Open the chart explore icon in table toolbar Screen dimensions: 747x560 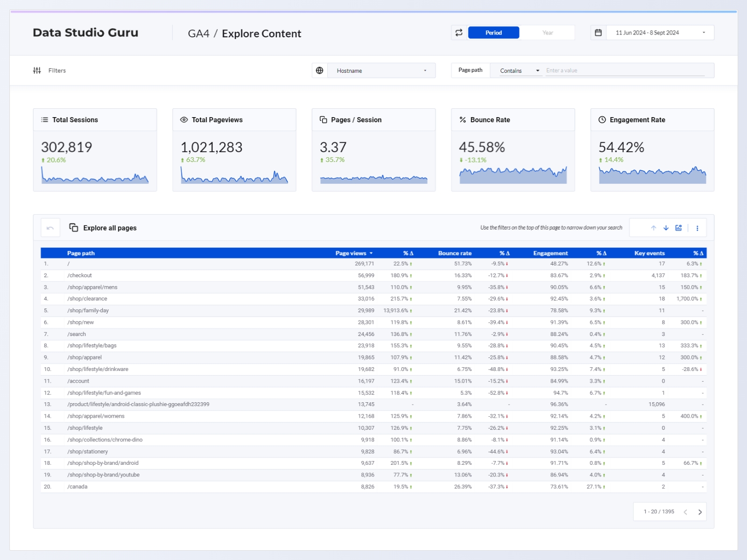click(x=679, y=228)
